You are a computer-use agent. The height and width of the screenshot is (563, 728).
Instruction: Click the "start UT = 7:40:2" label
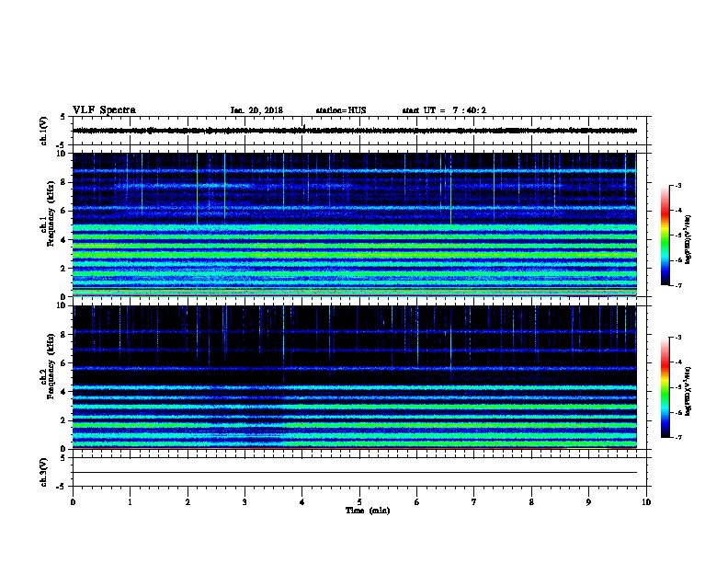[x=444, y=110]
